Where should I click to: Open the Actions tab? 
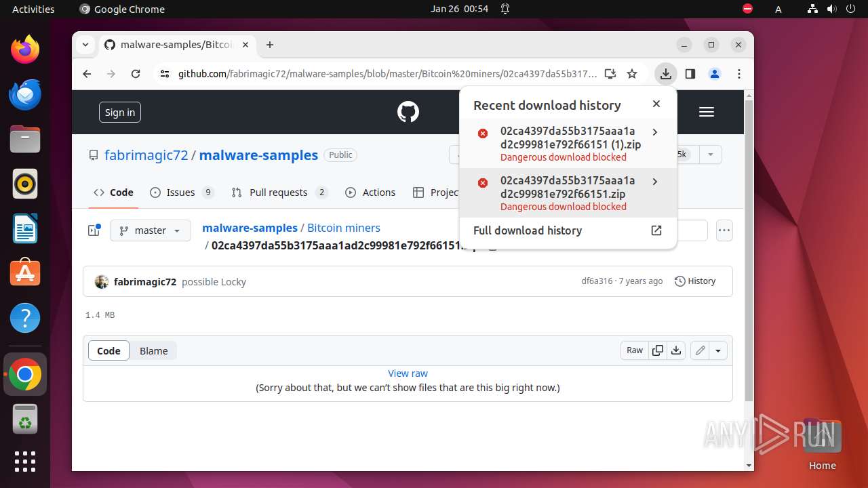click(370, 192)
